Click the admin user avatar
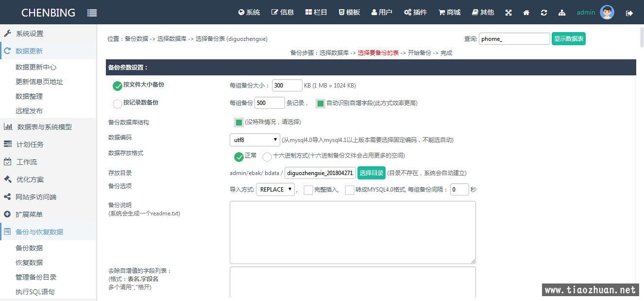The width and height of the screenshot is (644, 301). [607, 12]
